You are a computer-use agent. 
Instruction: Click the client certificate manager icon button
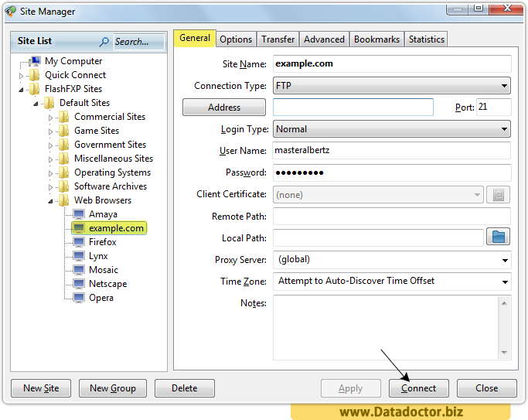click(499, 195)
